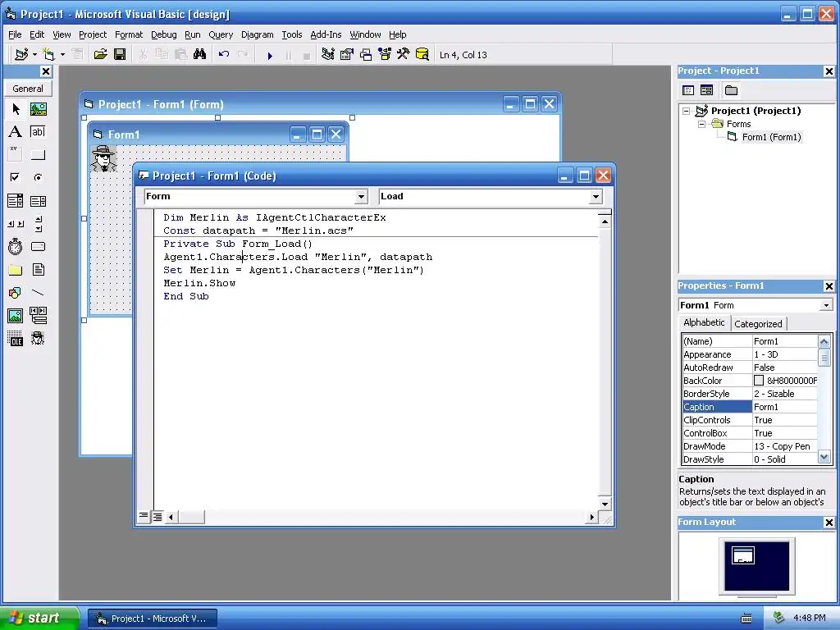Select Form1 (Form1) in project tree
The image size is (840, 630).
point(771,137)
